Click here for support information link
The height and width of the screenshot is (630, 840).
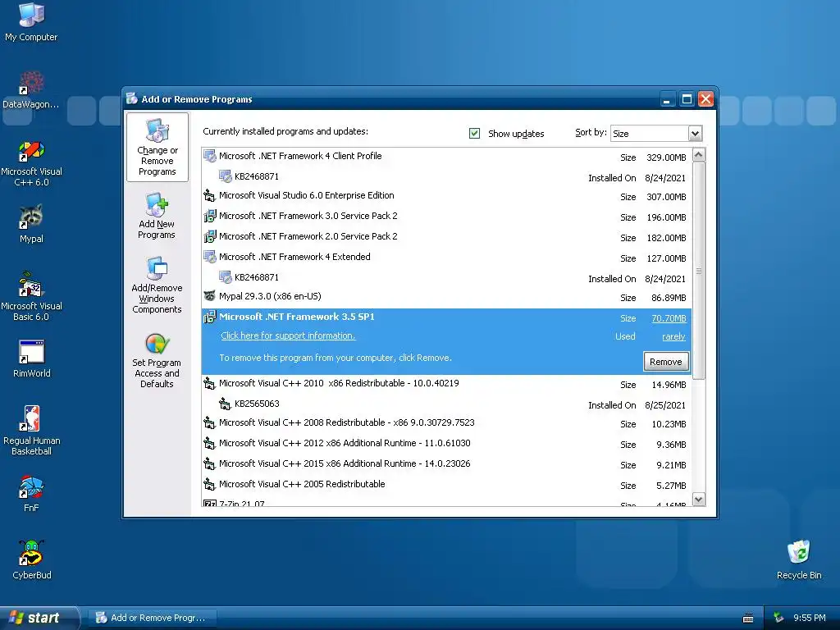288,336
